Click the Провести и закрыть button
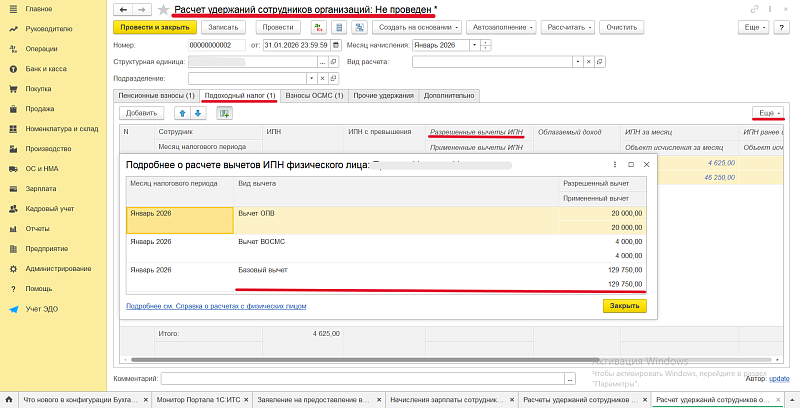This screenshot has height=408, width=800. tap(151, 27)
